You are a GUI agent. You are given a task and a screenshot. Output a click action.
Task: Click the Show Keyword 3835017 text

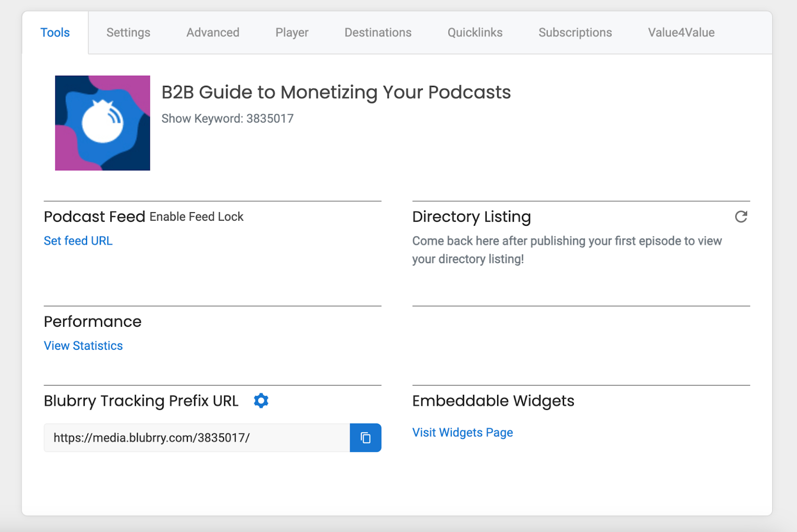coord(227,118)
